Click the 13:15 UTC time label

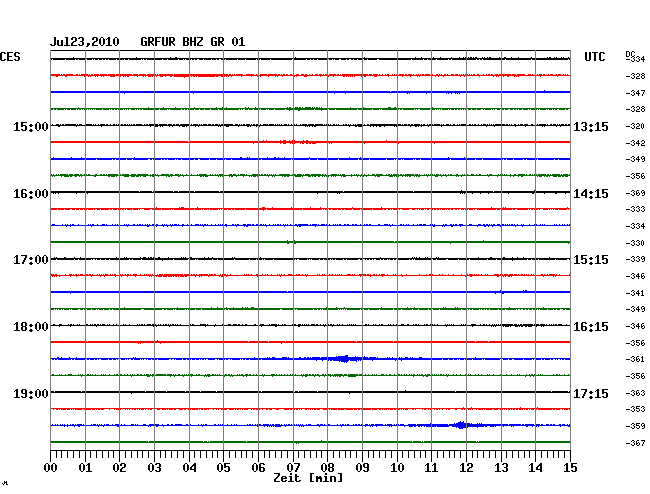pos(591,127)
